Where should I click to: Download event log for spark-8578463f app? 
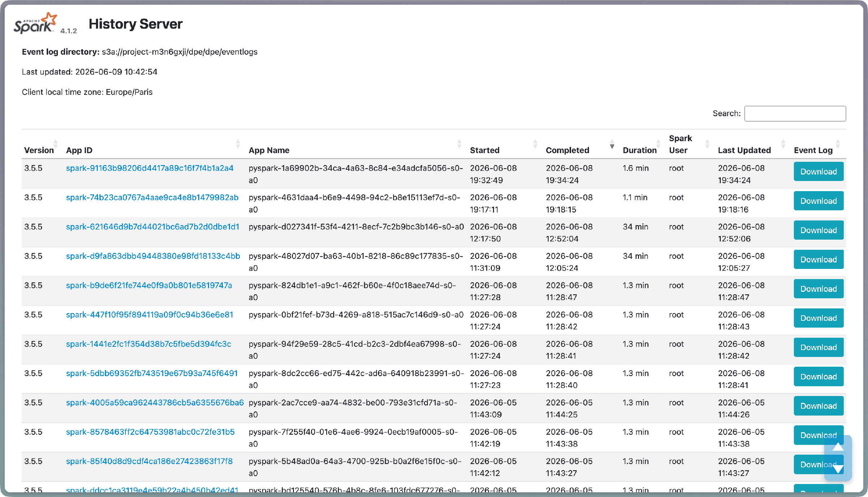(x=818, y=435)
